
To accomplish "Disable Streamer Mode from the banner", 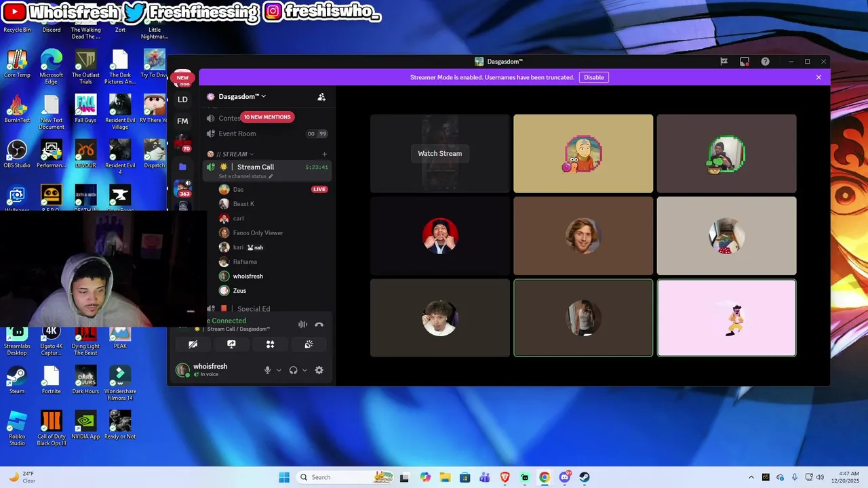I will pos(593,77).
